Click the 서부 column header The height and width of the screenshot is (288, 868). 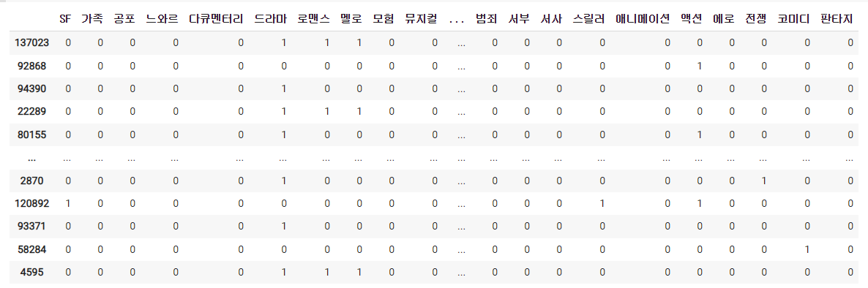[x=519, y=19]
